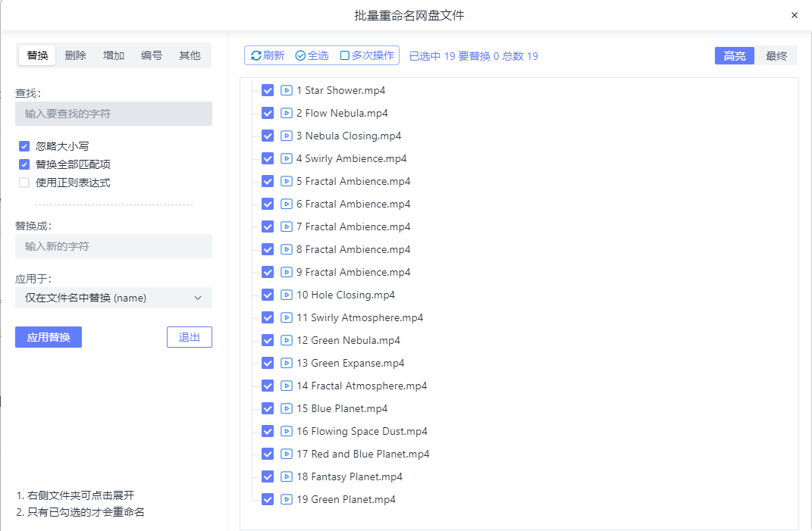The height and width of the screenshot is (531, 812).
Task: Click the video icon of 9 Fractal Ambience.mp4
Action: click(x=287, y=272)
